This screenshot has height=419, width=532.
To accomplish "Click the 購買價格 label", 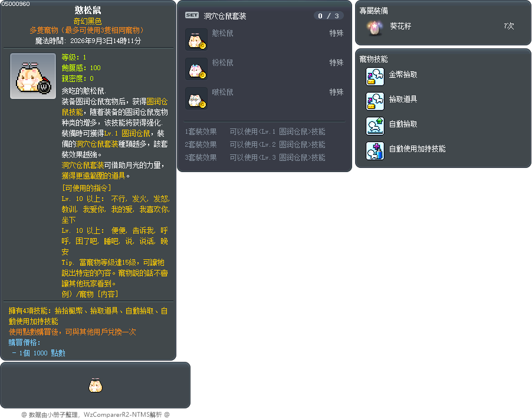I will coord(24,342).
